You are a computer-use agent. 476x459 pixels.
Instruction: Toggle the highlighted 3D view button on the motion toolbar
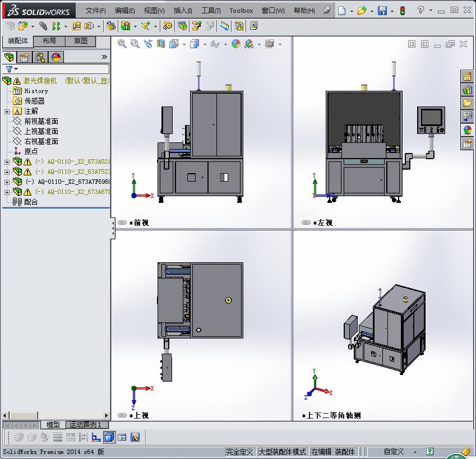pos(109,437)
